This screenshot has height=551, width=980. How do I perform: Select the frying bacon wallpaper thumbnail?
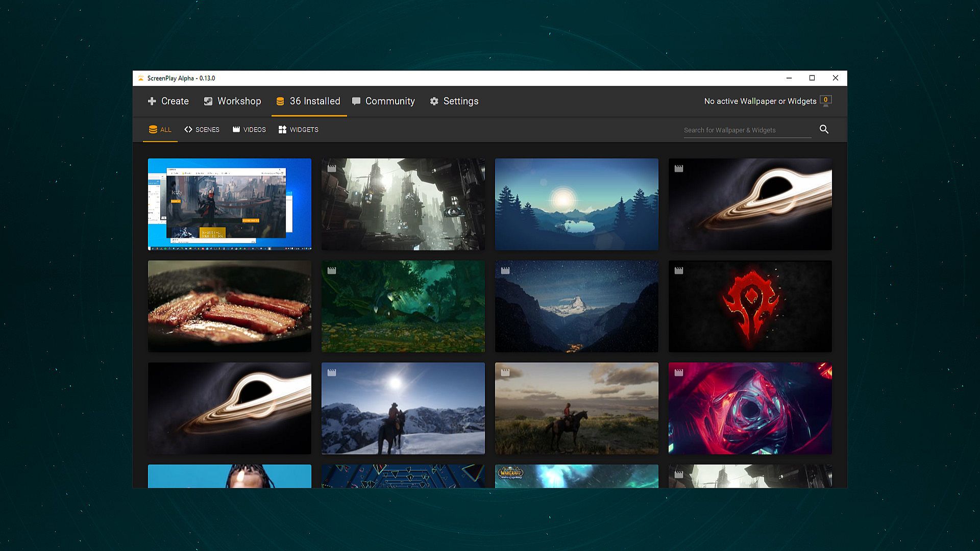click(229, 306)
